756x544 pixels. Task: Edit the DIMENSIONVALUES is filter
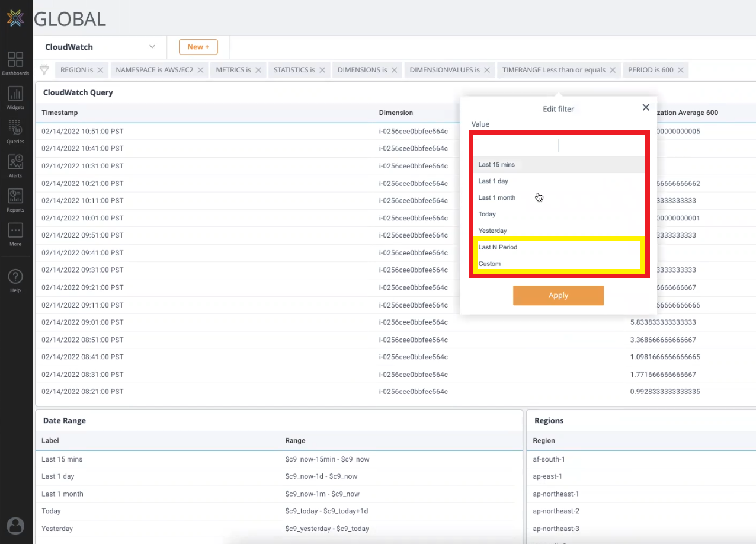coord(445,70)
